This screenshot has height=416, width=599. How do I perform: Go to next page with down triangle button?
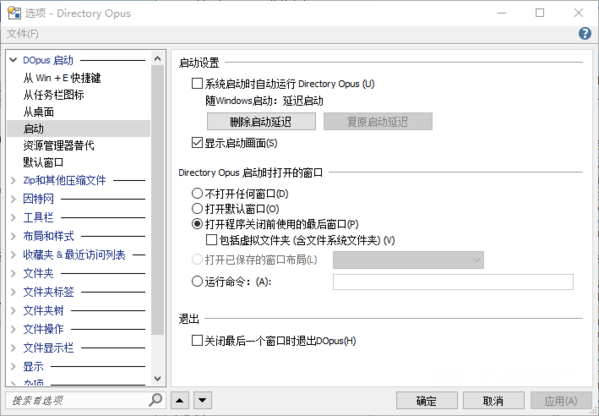(x=202, y=400)
